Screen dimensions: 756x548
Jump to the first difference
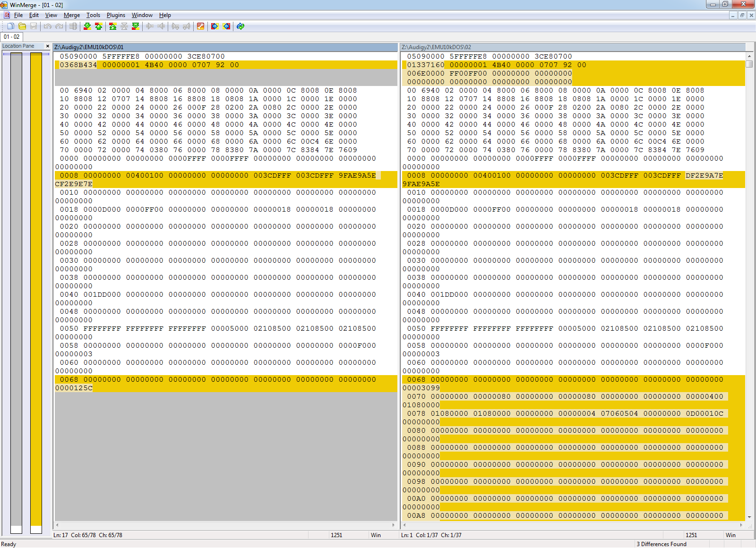click(x=113, y=26)
